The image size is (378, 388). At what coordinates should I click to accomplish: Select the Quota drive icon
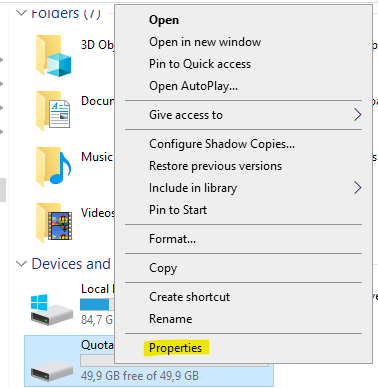click(52, 370)
